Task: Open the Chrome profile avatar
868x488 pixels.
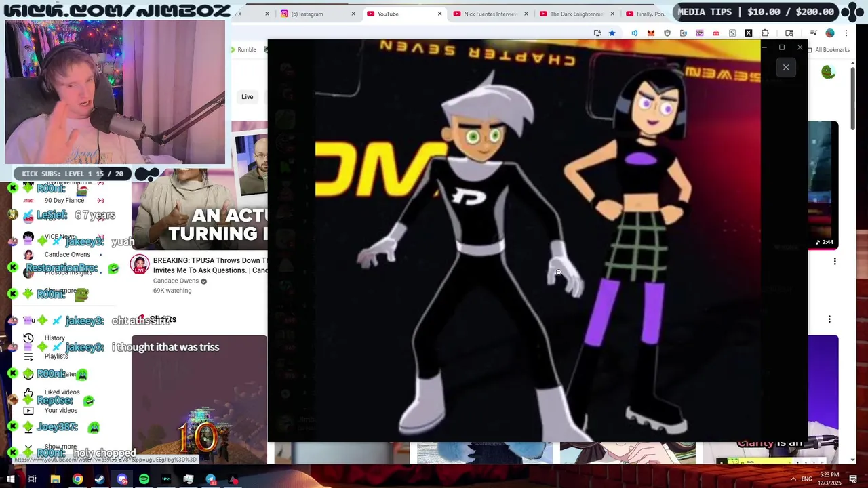Action: click(830, 33)
